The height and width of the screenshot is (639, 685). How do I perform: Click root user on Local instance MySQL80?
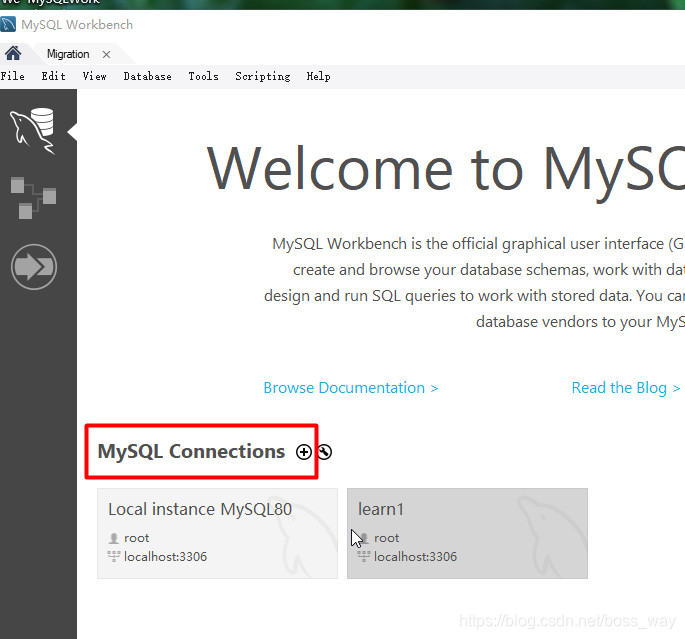coord(137,538)
